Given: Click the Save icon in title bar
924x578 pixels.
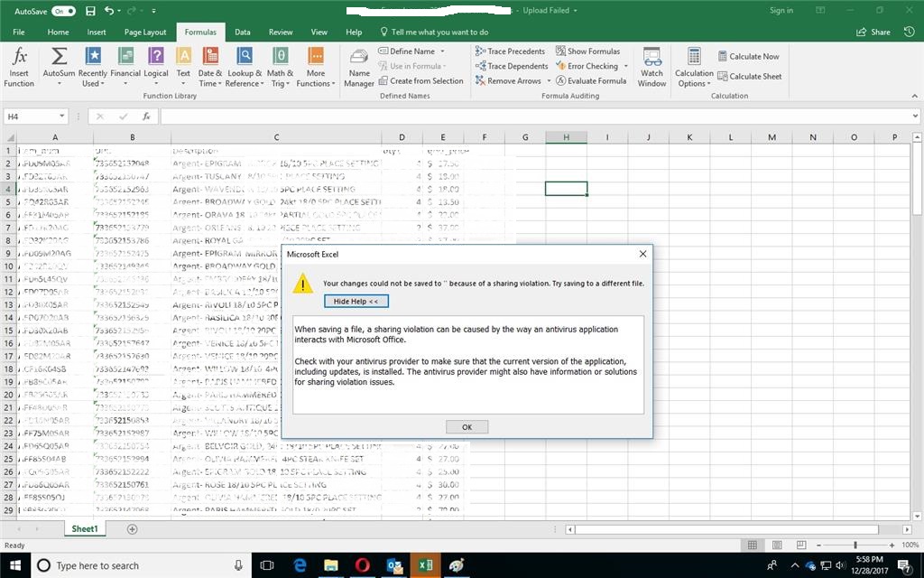Looking at the screenshot, I should coord(90,11).
